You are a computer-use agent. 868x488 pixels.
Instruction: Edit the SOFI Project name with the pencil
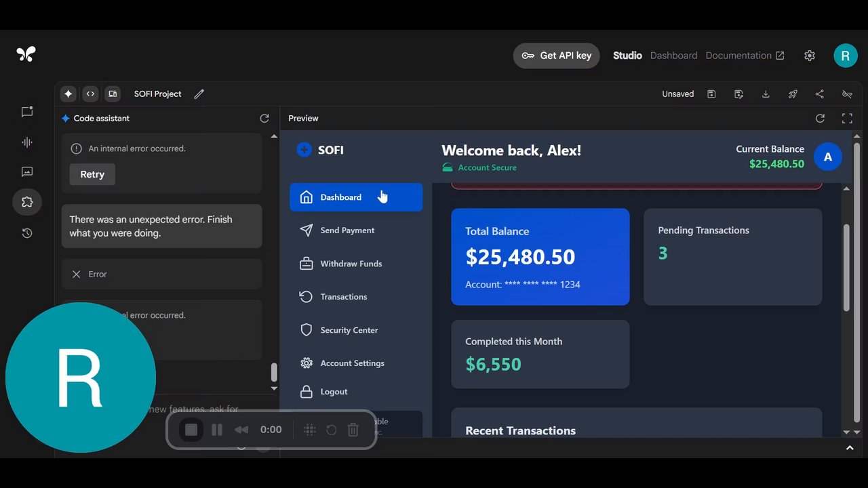(199, 94)
